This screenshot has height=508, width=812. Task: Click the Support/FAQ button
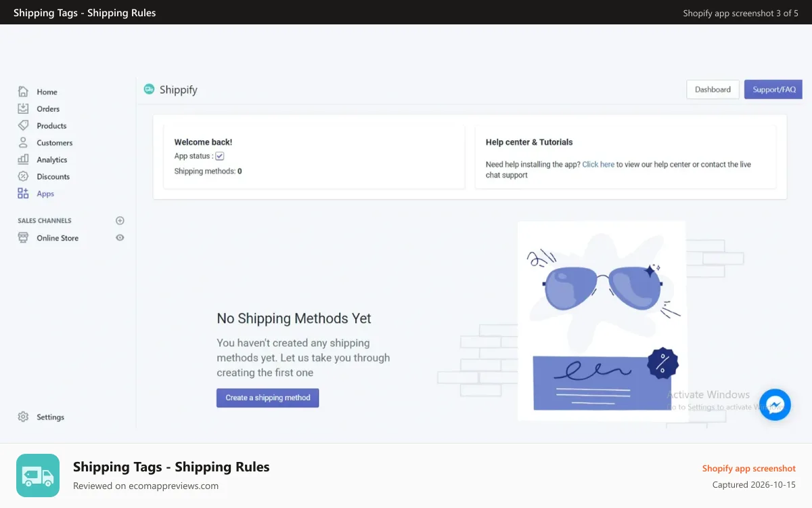click(x=773, y=89)
